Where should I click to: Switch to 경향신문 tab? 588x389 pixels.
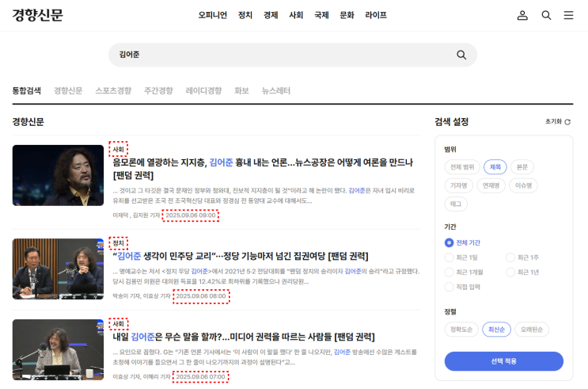68,90
